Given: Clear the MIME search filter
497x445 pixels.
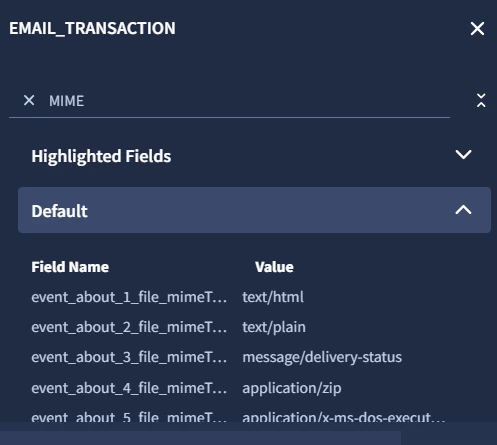Looking at the screenshot, I should click(29, 100).
